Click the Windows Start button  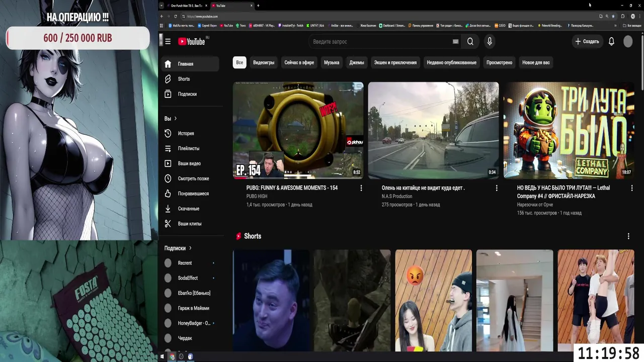162,356
